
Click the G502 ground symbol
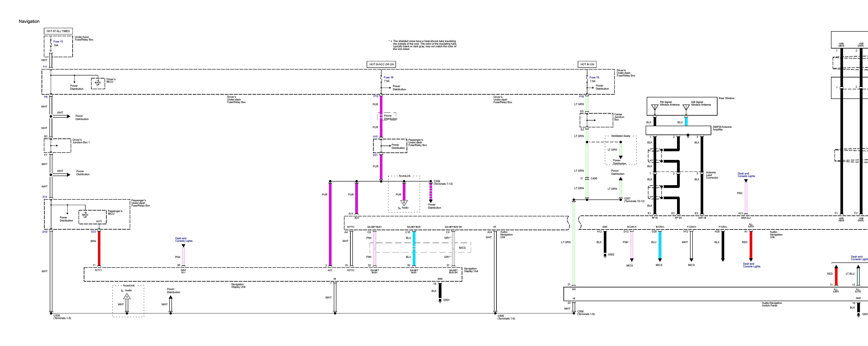605,255
